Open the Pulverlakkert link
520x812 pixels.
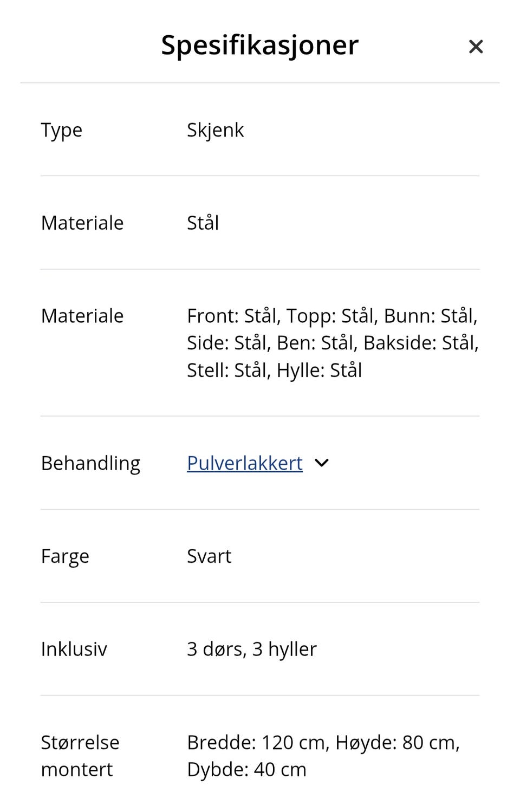[x=244, y=463]
